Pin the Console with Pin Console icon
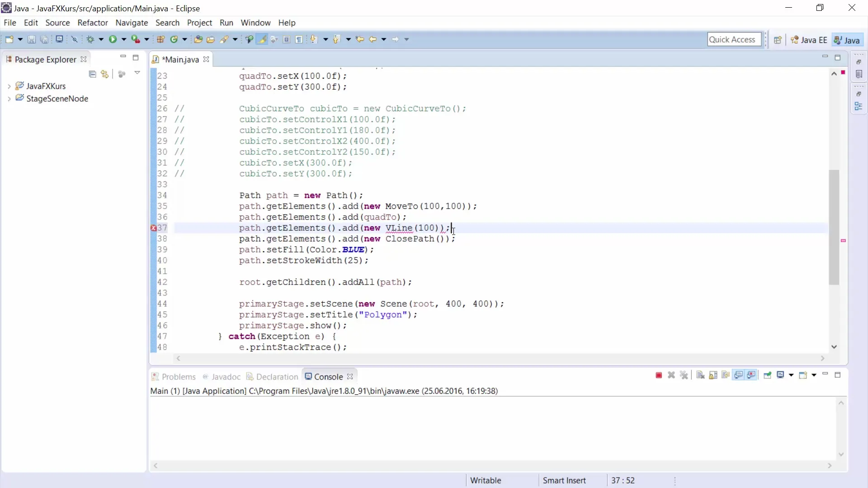 tap(767, 375)
